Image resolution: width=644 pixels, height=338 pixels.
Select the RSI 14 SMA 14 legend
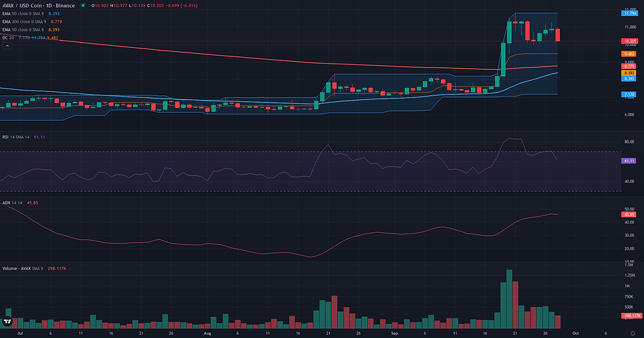tap(24, 137)
